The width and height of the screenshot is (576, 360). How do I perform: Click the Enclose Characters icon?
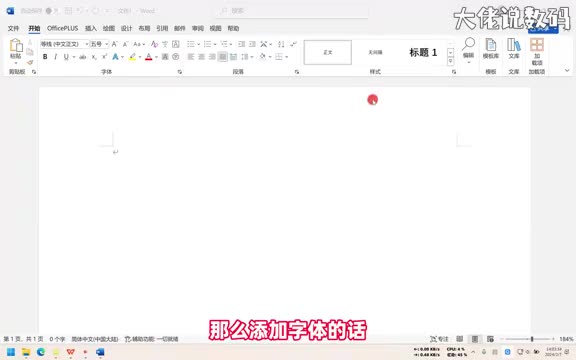click(x=176, y=57)
